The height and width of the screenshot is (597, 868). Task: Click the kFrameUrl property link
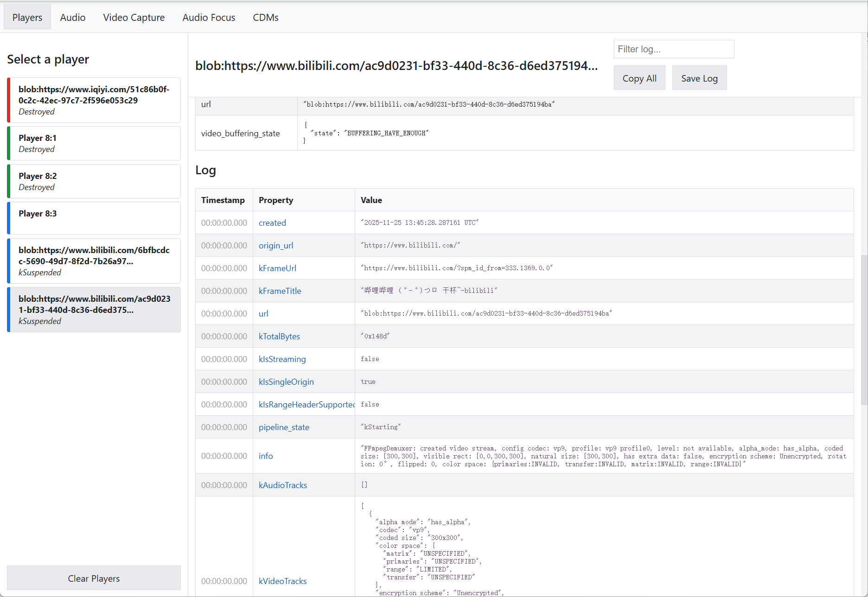click(277, 268)
